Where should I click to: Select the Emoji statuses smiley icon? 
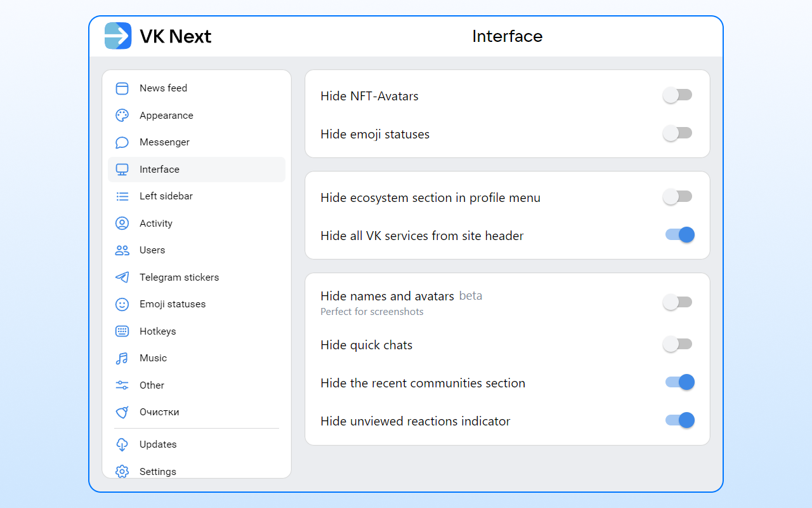[122, 304]
